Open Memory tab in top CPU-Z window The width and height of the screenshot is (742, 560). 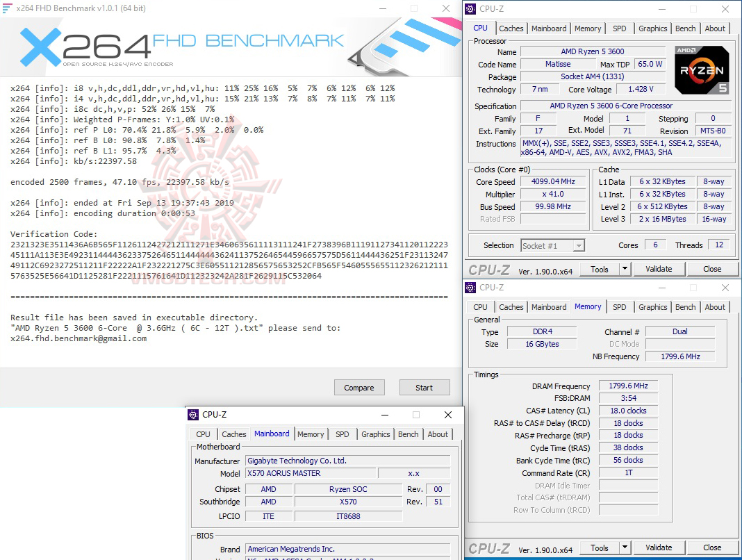click(588, 28)
